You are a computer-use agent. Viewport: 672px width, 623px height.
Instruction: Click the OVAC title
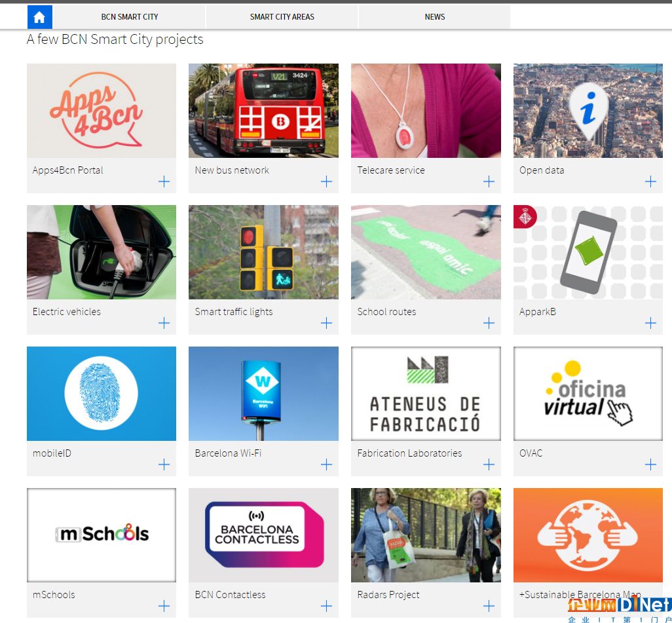pos(531,453)
